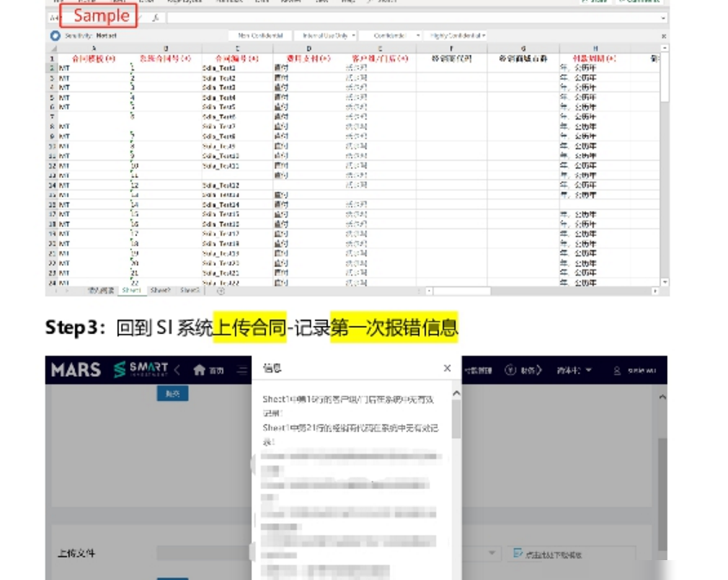Viewport: 728px width, 580px height.
Task: Click the select-all corner of the Excel grid
Action: tap(53, 48)
